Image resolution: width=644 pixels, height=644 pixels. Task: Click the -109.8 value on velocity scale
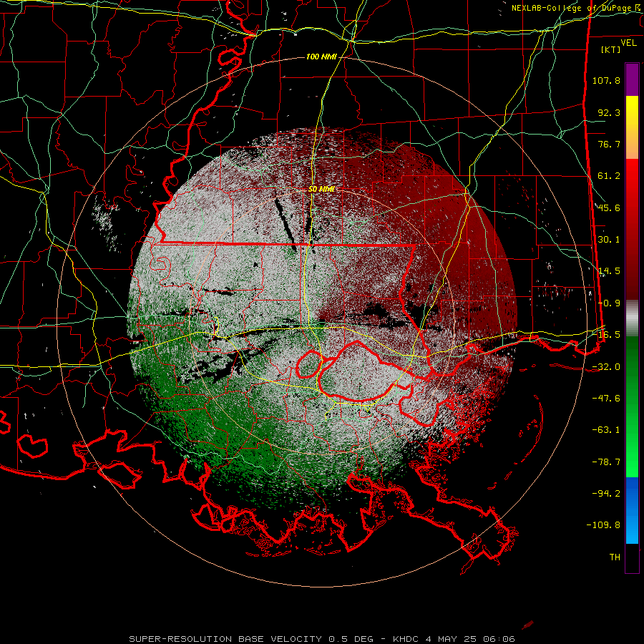[x=603, y=525]
